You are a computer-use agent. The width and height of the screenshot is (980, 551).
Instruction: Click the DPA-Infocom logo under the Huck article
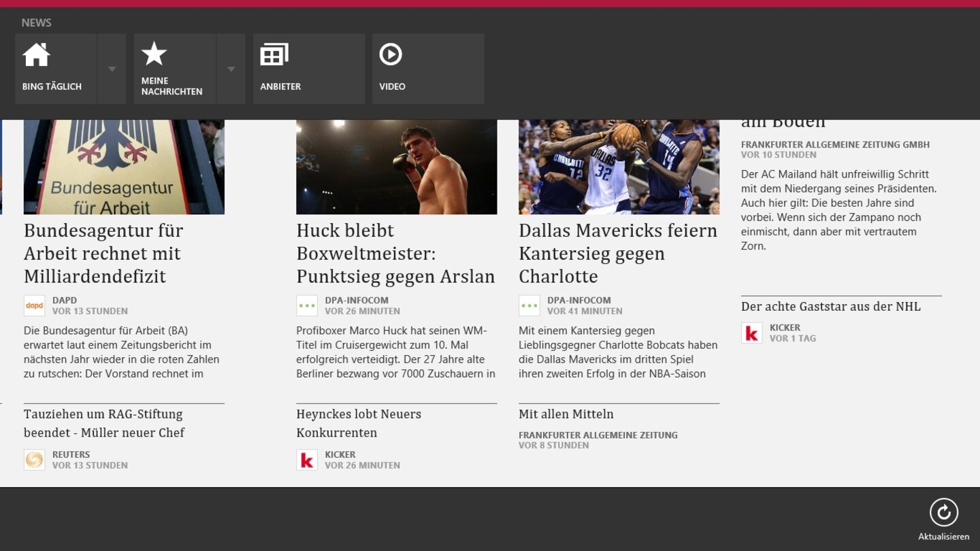click(x=307, y=305)
